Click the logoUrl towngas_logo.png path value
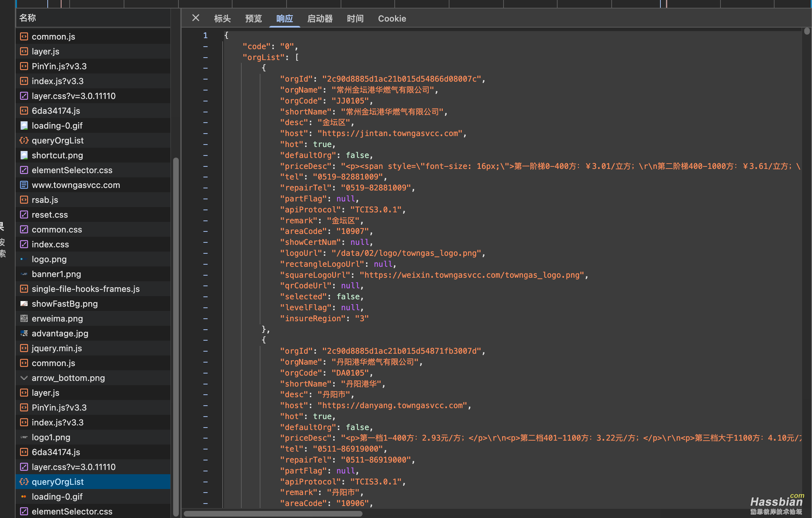This screenshot has width=812, height=518. [x=406, y=253]
